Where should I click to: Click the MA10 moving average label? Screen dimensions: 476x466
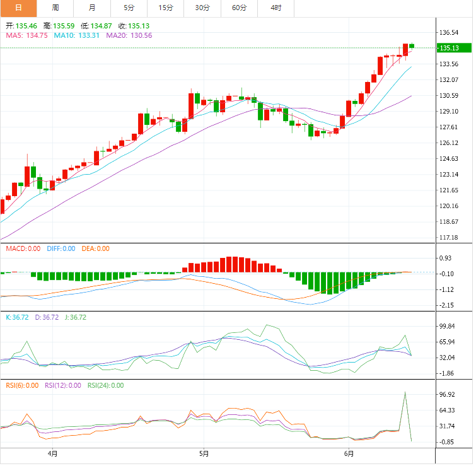[77, 36]
